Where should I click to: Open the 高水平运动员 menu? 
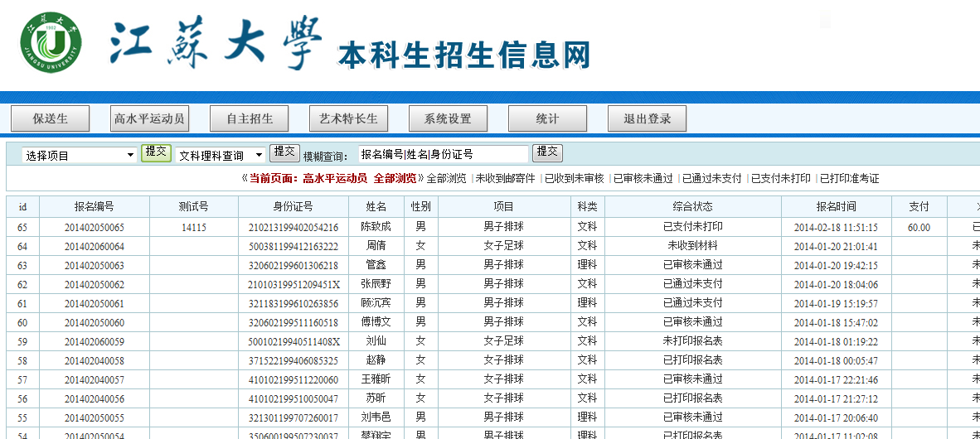(150, 118)
